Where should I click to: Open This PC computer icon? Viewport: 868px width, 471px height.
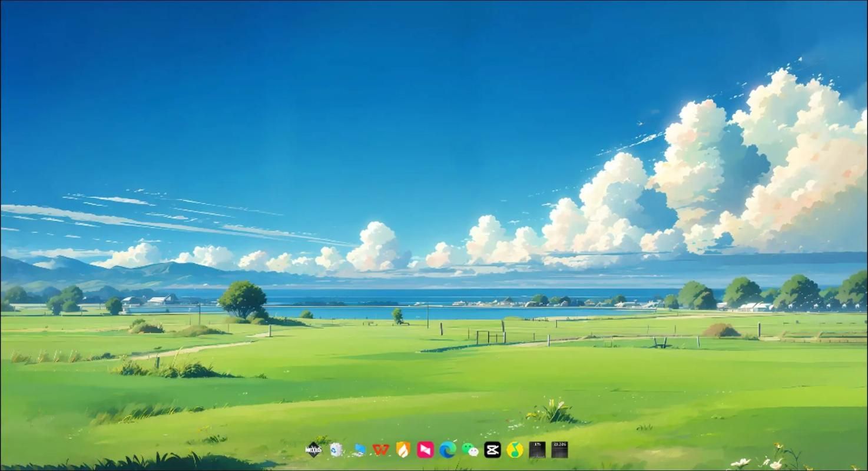coord(359,450)
